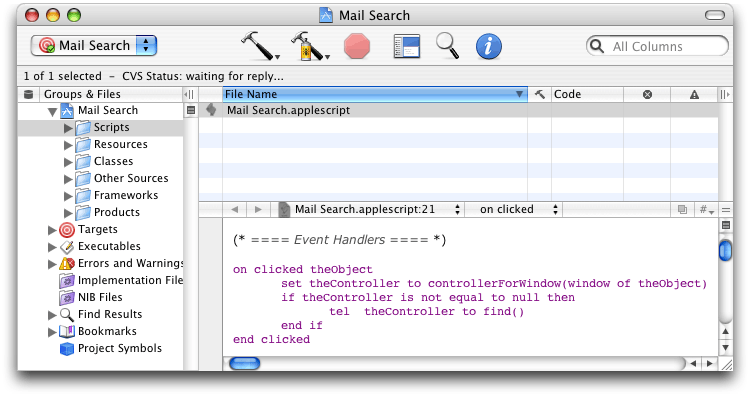750x394 pixels.
Task: Expand the Classes folder
Action: 68,162
